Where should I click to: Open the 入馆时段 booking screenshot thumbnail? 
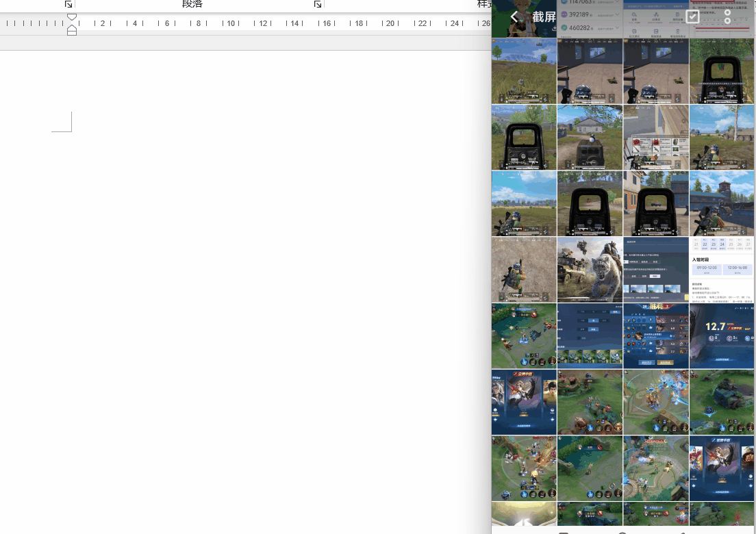(722, 270)
